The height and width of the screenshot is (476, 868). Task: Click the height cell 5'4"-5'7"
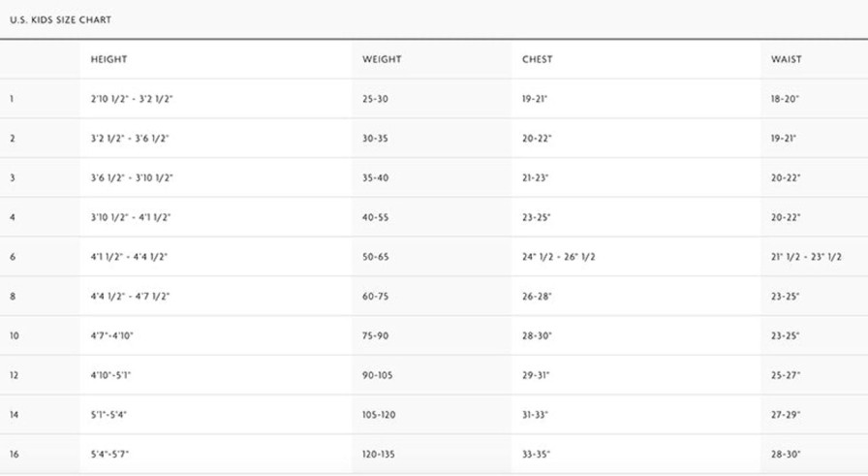tap(109, 455)
